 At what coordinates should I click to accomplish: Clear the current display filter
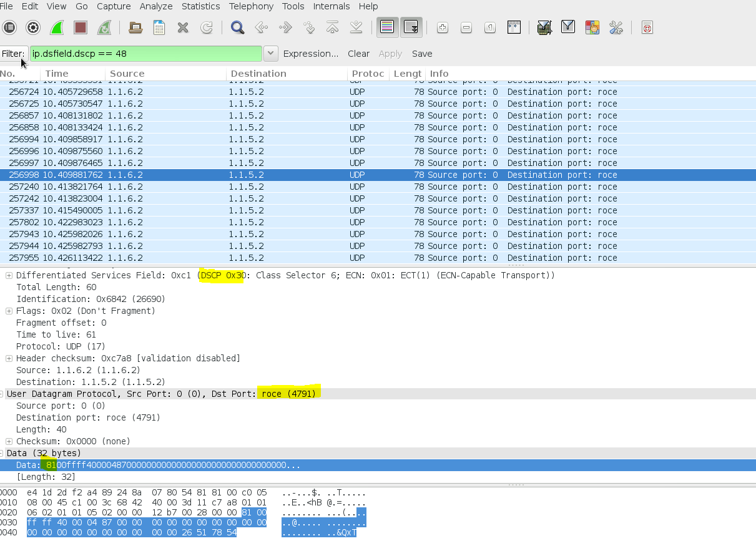(x=358, y=54)
